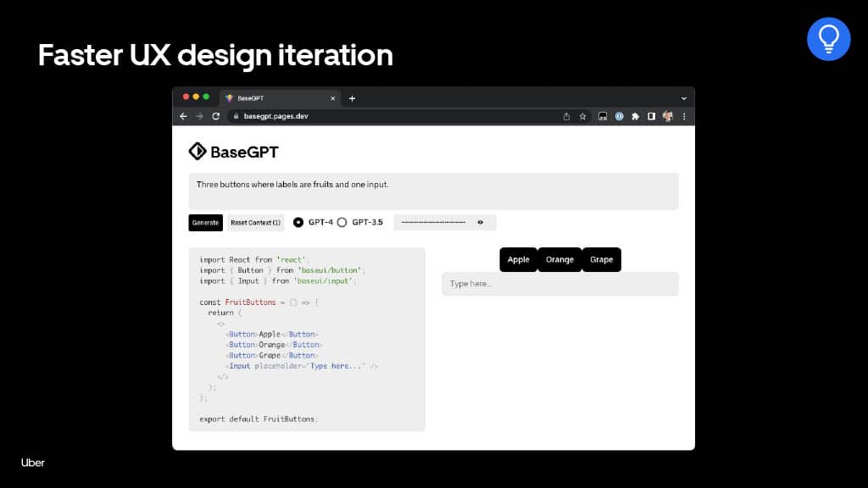The height and width of the screenshot is (488, 868).
Task: Click the prompt text area
Action: click(433, 191)
